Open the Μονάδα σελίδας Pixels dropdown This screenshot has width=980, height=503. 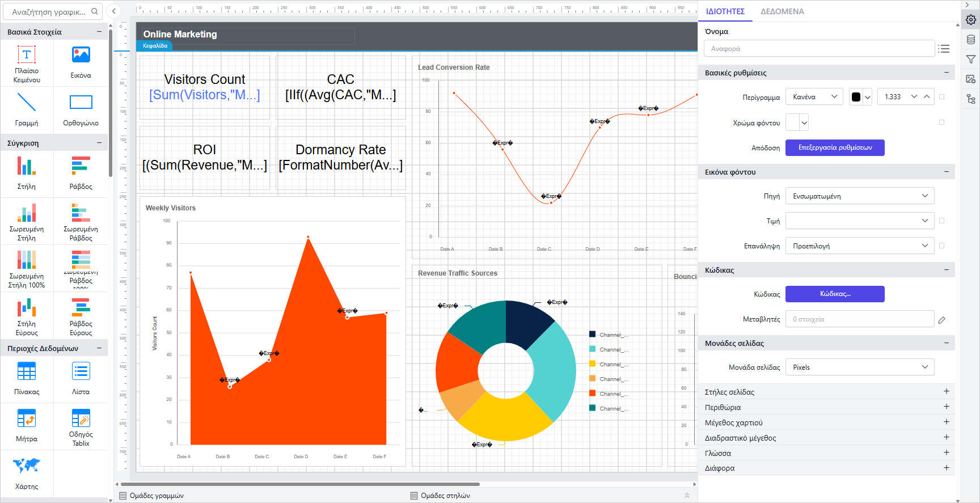860,367
